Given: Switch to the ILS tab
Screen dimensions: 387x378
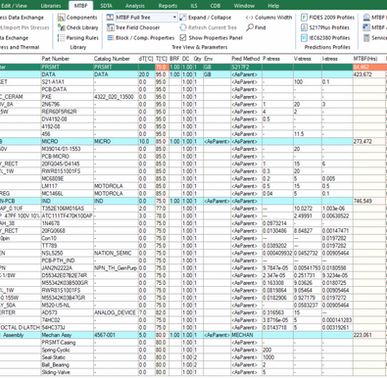Looking at the screenshot, I should (x=194, y=6).
